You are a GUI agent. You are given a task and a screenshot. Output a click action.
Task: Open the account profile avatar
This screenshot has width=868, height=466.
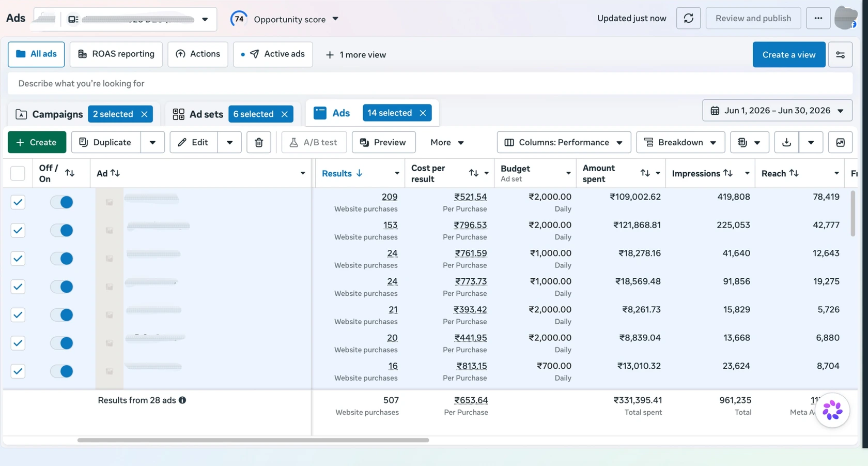(846, 18)
